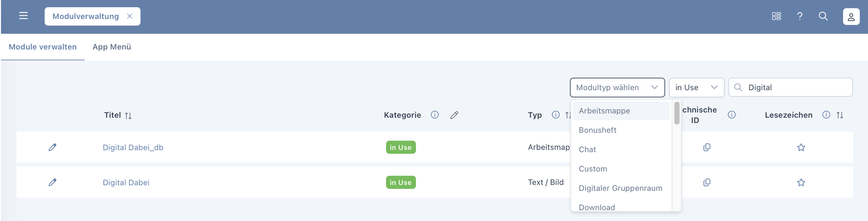Image resolution: width=868 pixels, height=221 pixels.
Task: Collapse the Modultyp wählen dropdown
Action: pos(654,88)
